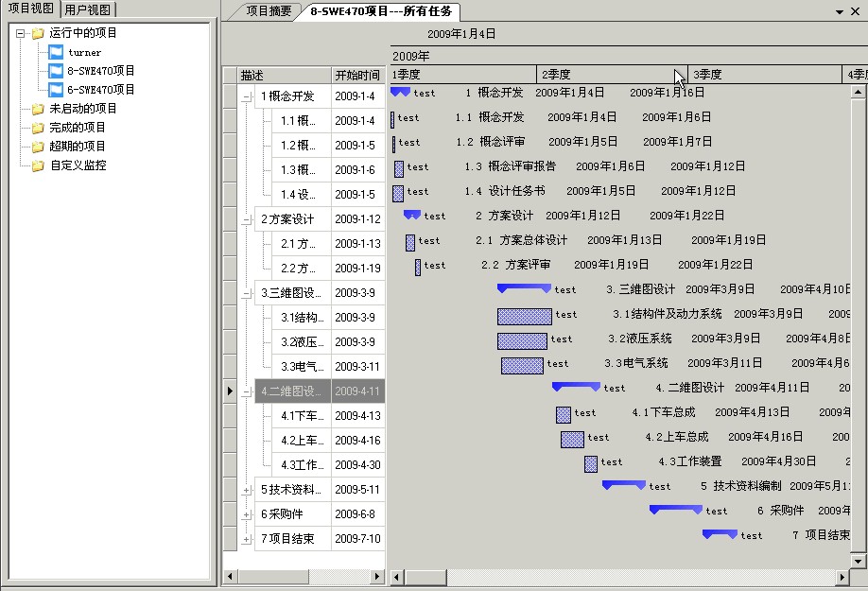Collapse the 运行中的项目 tree node
This screenshot has height=591, width=868.
(x=21, y=33)
